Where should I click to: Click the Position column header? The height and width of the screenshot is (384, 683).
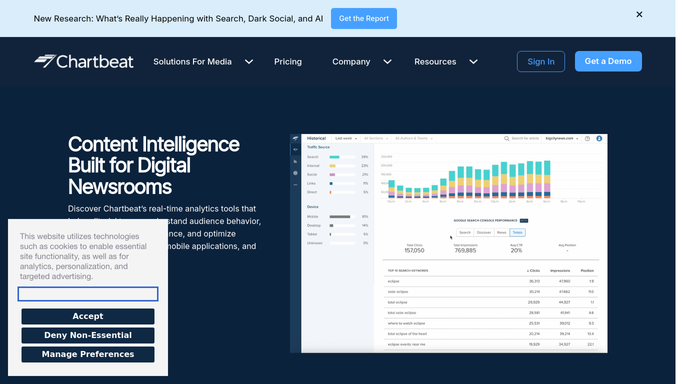(587, 271)
